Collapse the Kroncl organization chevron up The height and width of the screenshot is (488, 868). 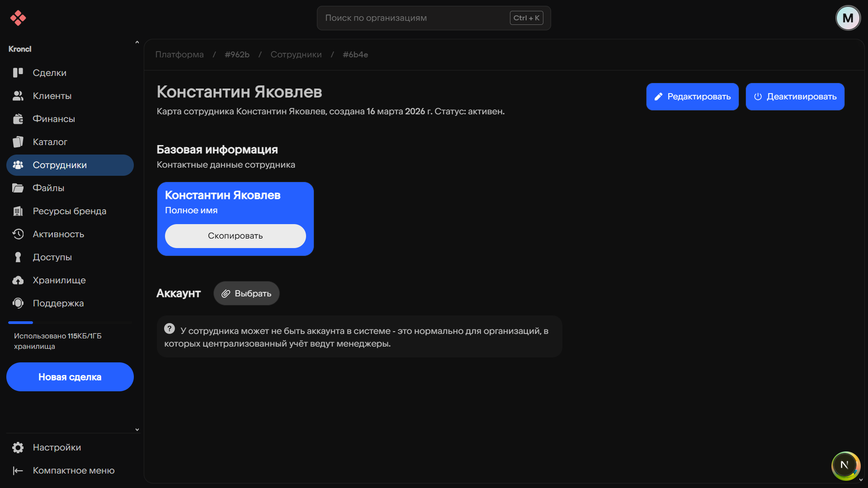(137, 42)
